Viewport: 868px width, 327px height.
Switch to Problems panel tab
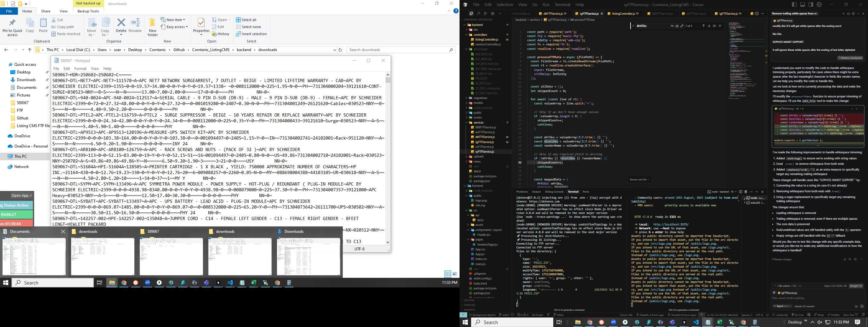[522, 192]
